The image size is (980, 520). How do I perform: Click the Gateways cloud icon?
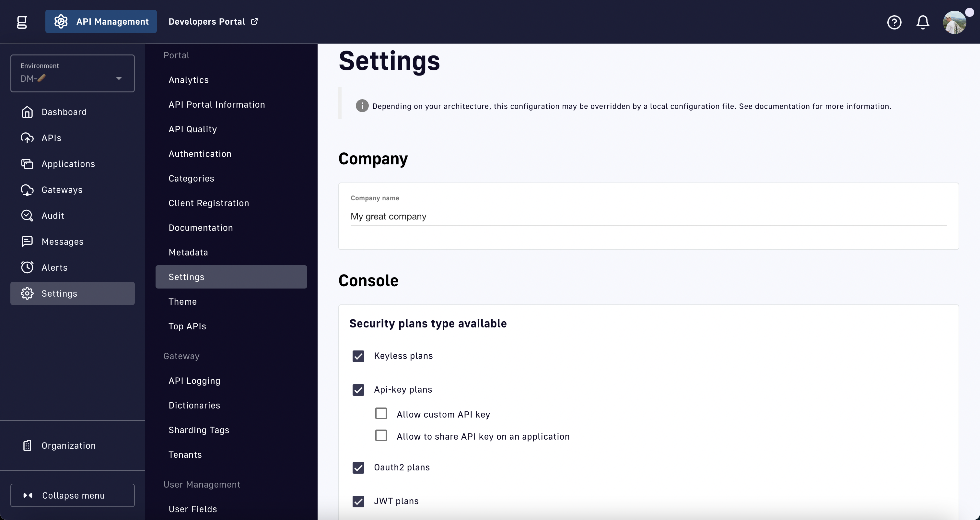[27, 190]
